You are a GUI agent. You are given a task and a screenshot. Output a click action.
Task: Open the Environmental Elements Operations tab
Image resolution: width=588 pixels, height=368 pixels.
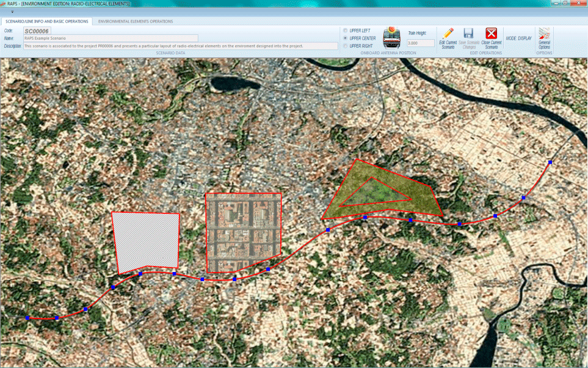pos(135,21)
